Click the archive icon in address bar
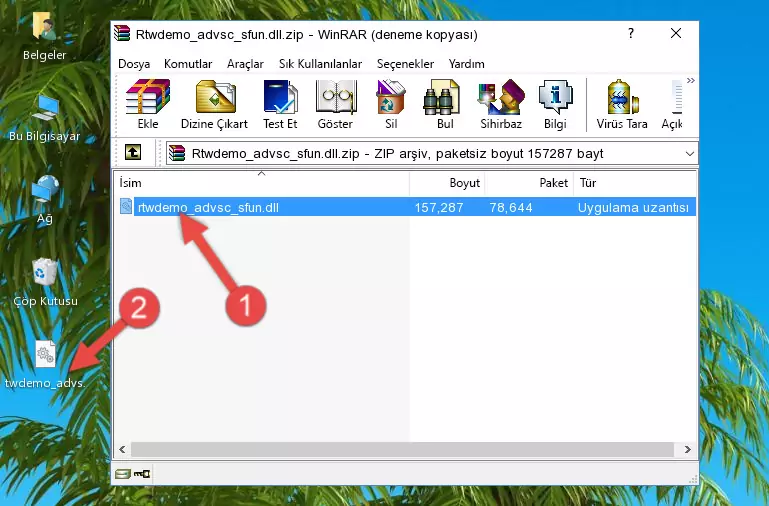Image resolution: width=769 pixels, height=506 pixels. click(177, 153)
